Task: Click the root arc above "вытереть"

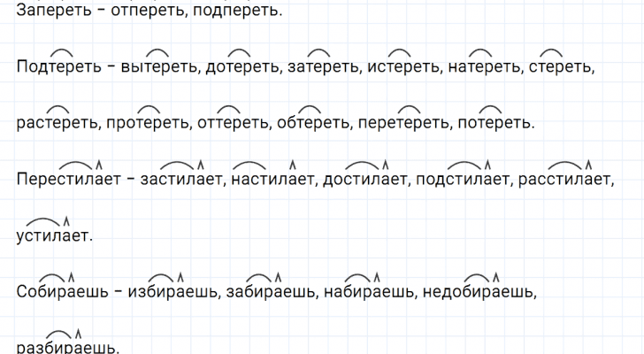Action: pos(157,52)
